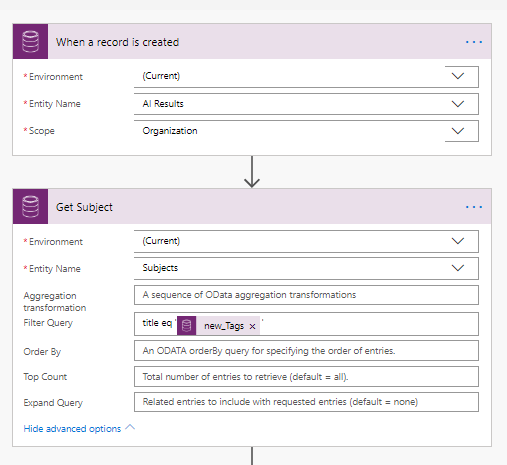Image resolution: width=507 pixels, height=465 pixels.
Task: Click into the Expand Query field
Action: tap(306, 402)
